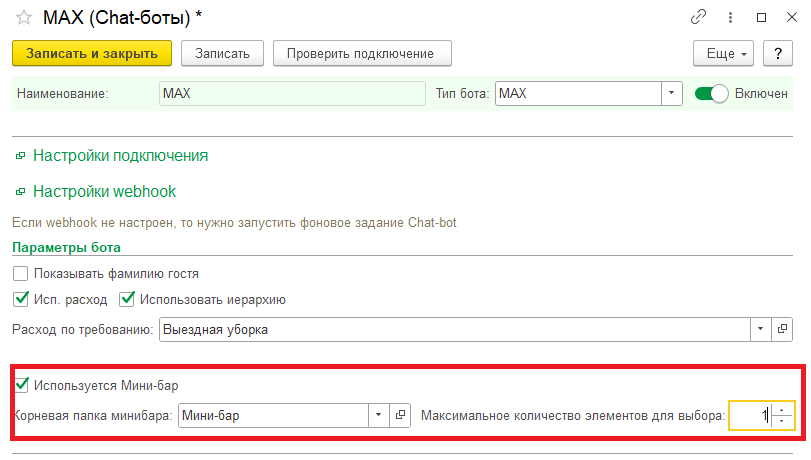The height and width of the screenshot is (460, 811).
Task: Close the MAX (Chat-боты) form
Action: click(791, 18)
